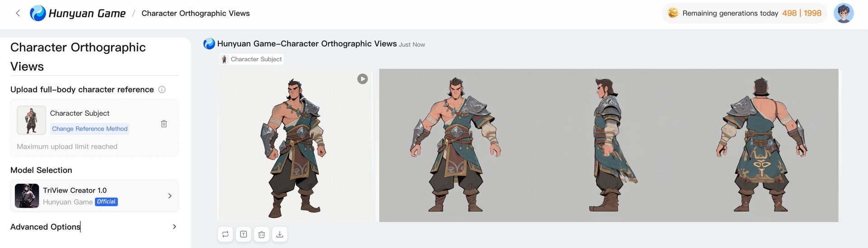The image size is (868, 248).
Task: Open the single character preview image
Action: tap(295, 145)
